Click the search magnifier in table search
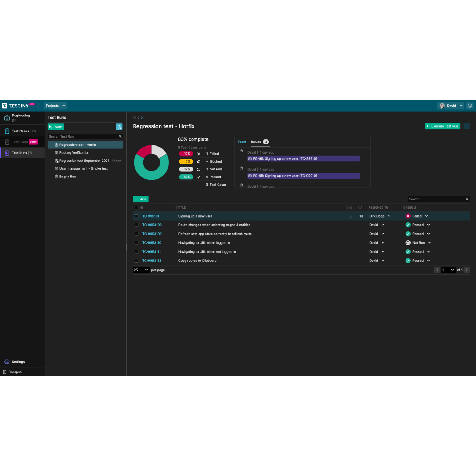 (467, 199)
